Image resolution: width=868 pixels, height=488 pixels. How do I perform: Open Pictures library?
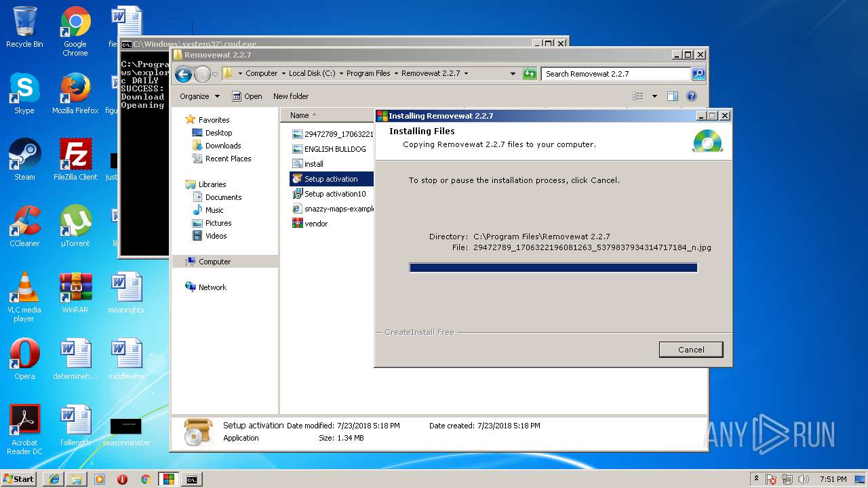(218, 223)
